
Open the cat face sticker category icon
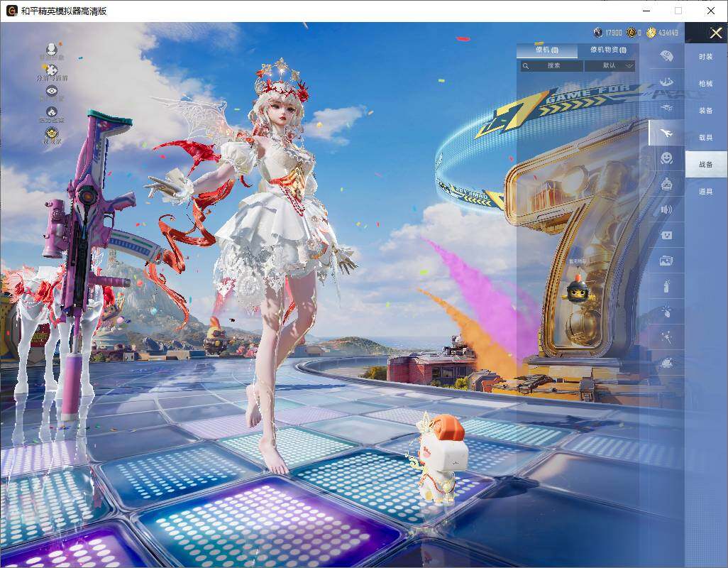coord(667,236)
